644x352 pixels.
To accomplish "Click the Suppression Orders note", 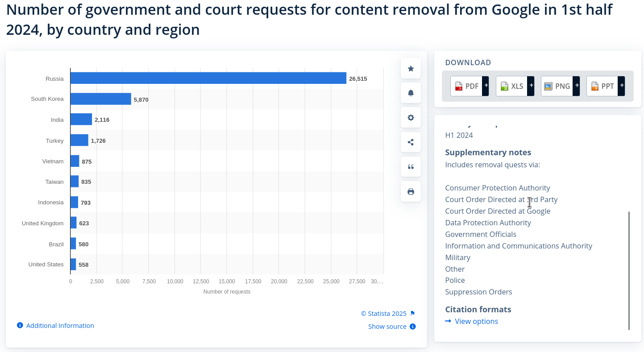I will pyautogui.click(x=478, y=292).
